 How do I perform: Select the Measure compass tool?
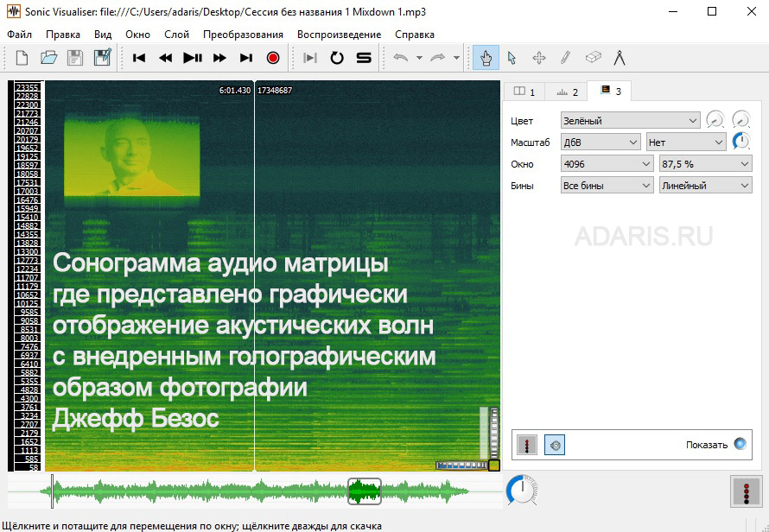click(x=620, y=58)
